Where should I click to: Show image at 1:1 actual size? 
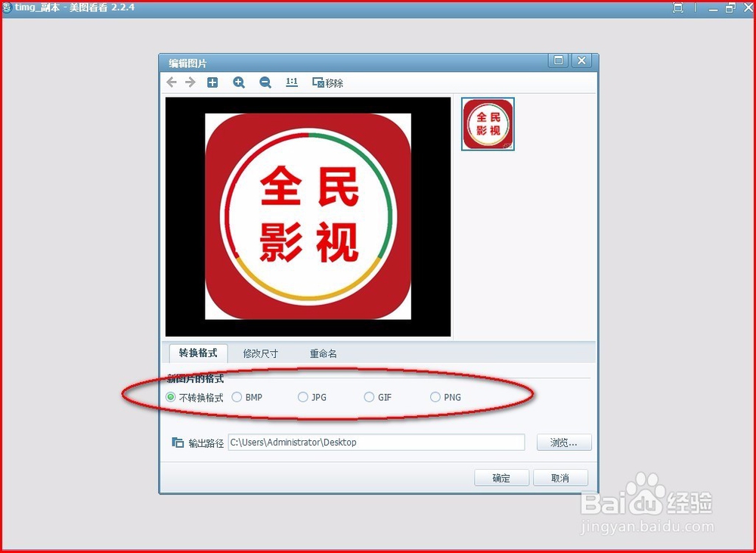click(292, 82)
